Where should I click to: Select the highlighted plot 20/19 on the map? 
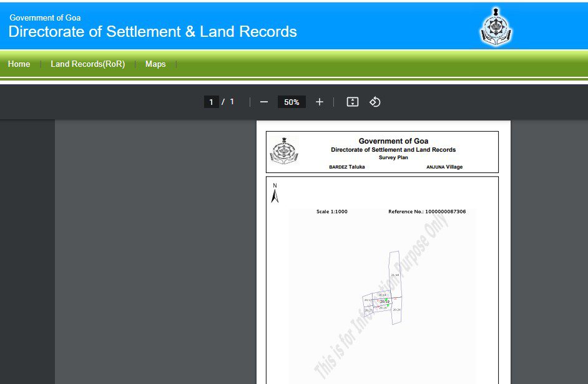[385, 302]
